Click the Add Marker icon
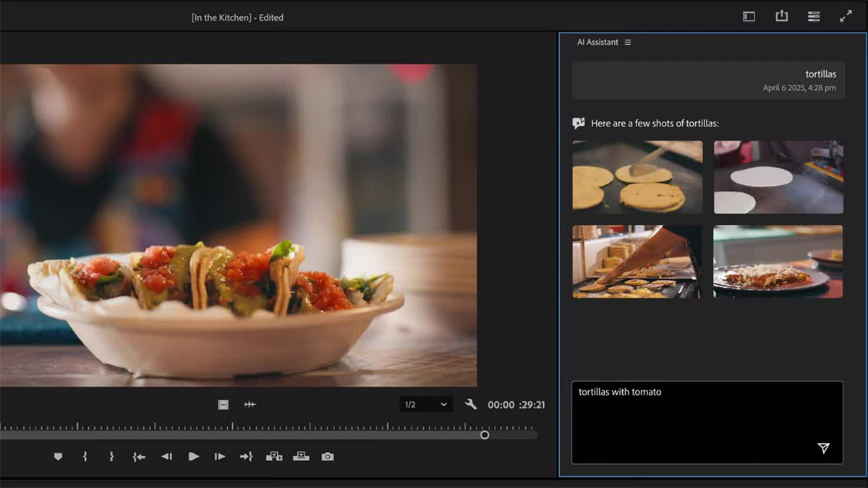 tap(59, 457)
